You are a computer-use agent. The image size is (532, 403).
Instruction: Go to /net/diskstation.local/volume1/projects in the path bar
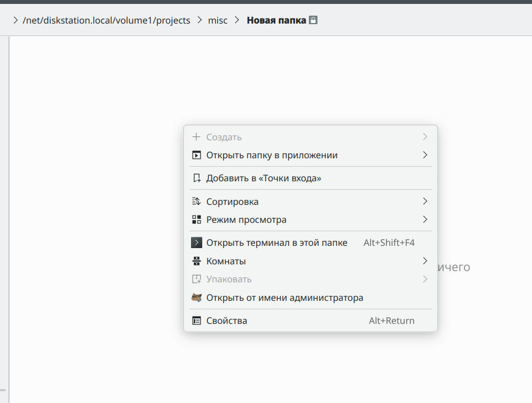point(106,20)
